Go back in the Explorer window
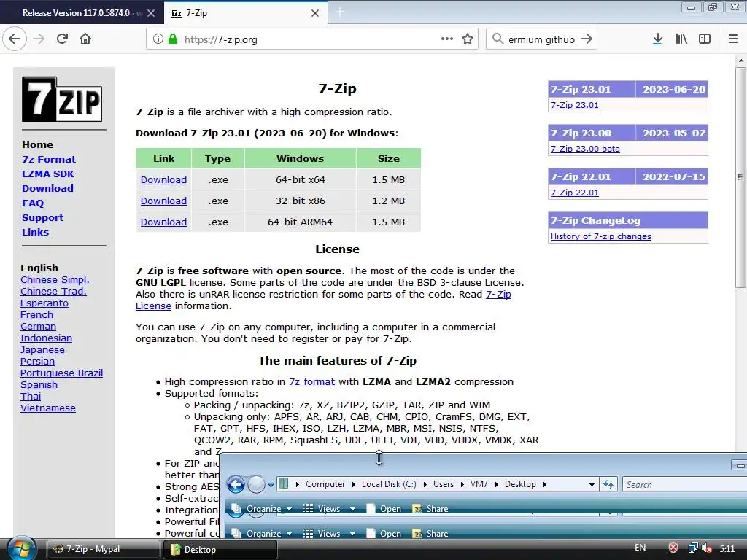 pyautogui.click(x=236, y=484)
